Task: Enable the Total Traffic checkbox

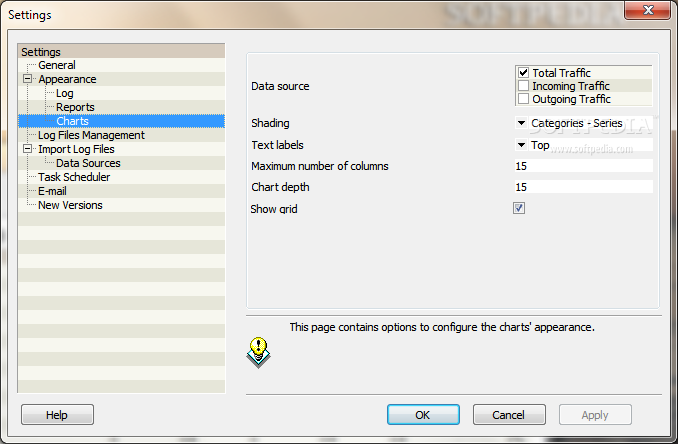Action: pos(523,73)
